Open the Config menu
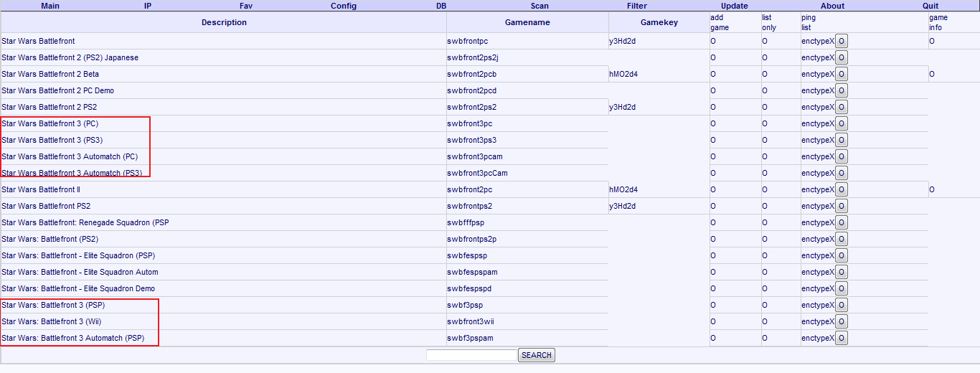The width and height of the screenshot is (980, 373). coord(344,6)
